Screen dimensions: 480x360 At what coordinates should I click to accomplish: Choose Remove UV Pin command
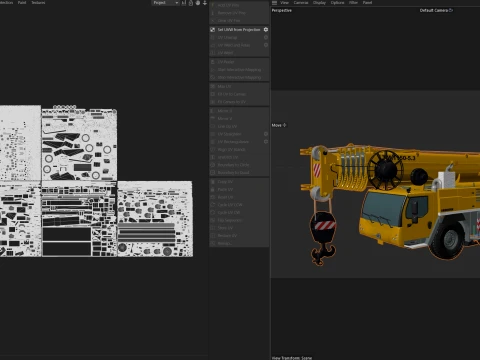click(239, 13)
